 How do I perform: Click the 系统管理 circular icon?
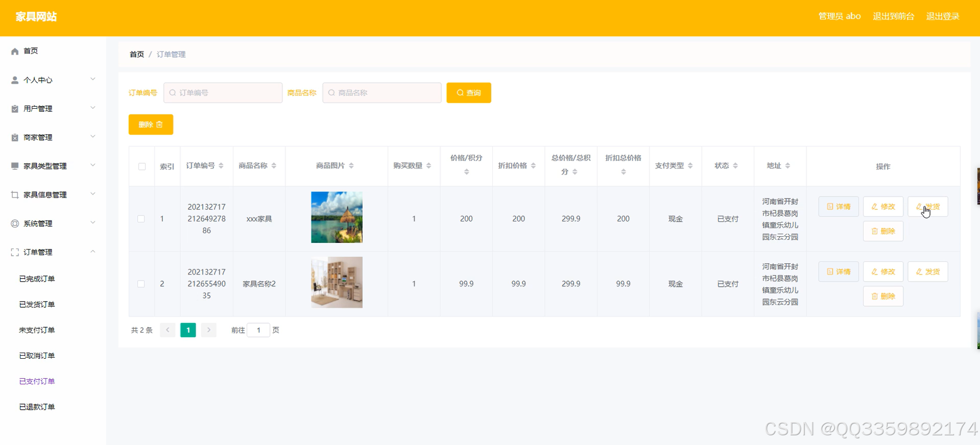pos(15,224)
